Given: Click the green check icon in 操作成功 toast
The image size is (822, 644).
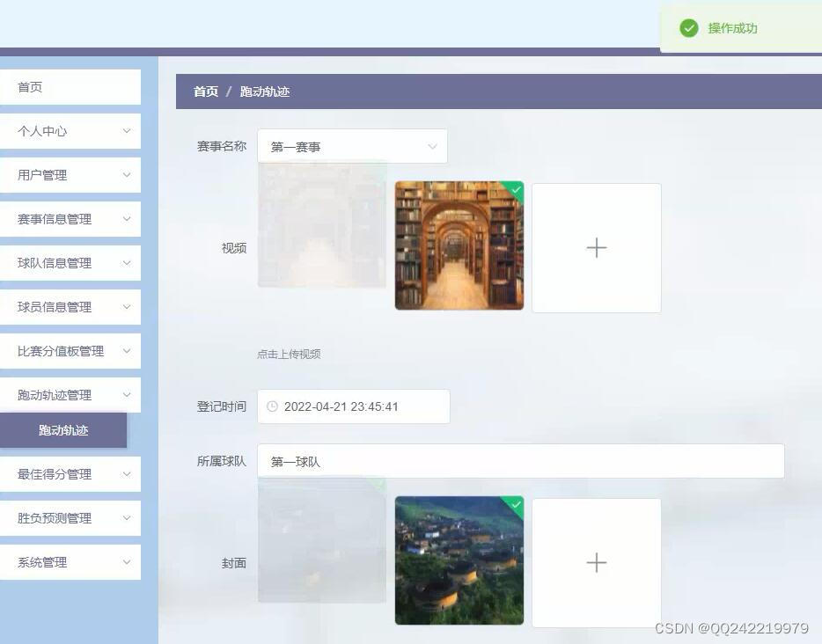Looking at the screenshot, I should pos(689,28).
